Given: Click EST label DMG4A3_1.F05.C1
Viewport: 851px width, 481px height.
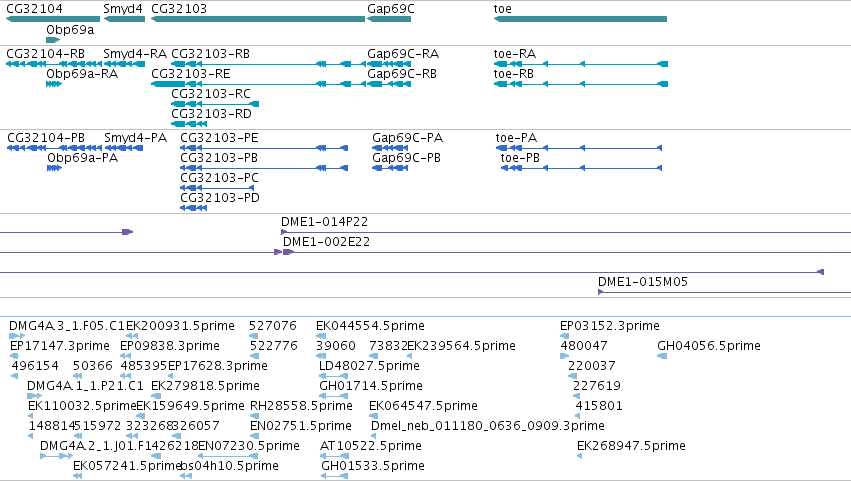Looking at the screenshot, I should tap(67, 326).
